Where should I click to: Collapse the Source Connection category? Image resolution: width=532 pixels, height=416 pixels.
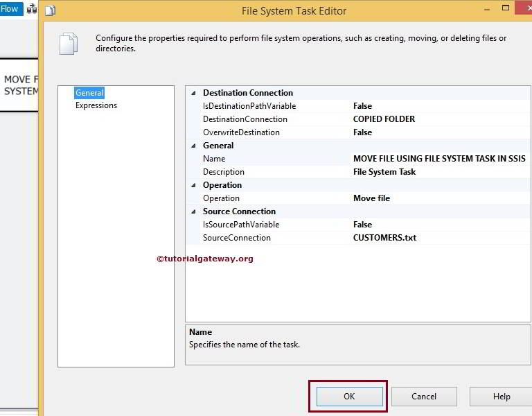click(x=193, y=211)
